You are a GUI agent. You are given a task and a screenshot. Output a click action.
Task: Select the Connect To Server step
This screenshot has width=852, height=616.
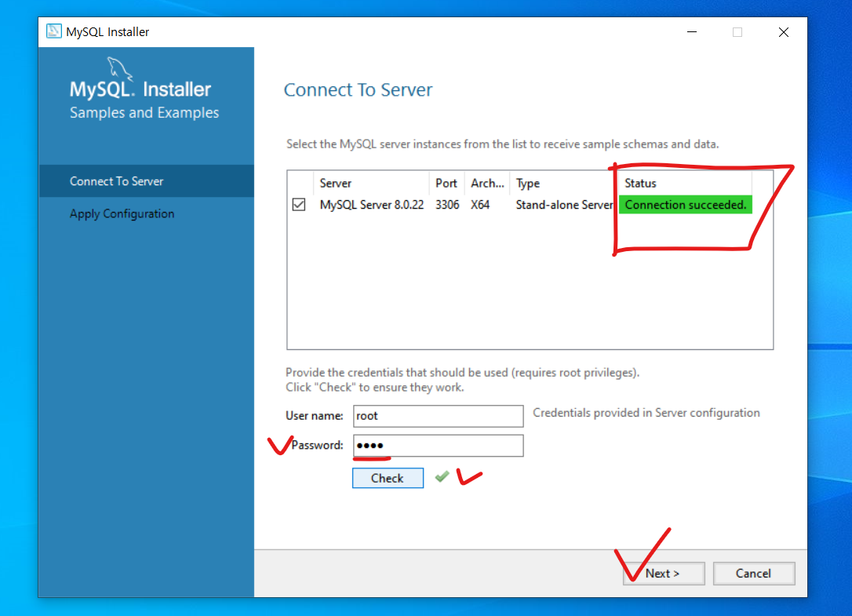point(146,181)
